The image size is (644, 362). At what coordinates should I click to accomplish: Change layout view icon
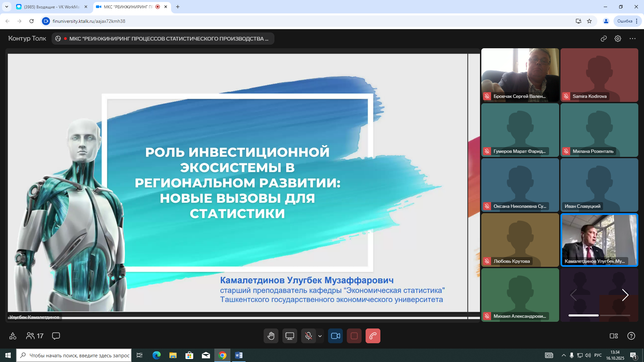(x=614, y=336)
